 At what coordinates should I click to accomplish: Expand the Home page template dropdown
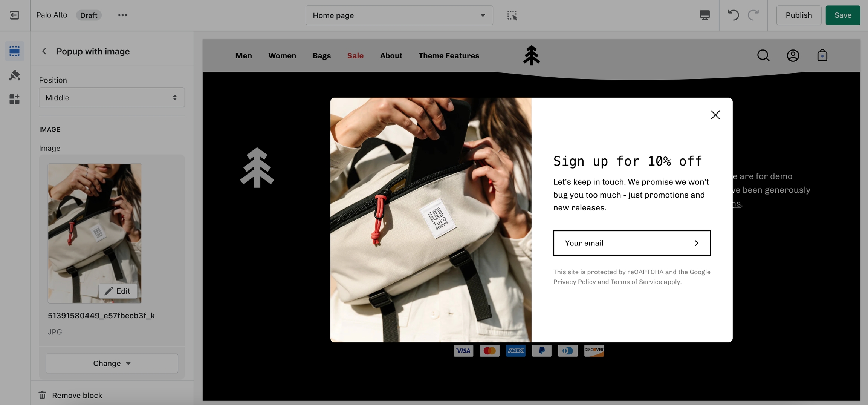pyautogui.click(x=399, y=15)
